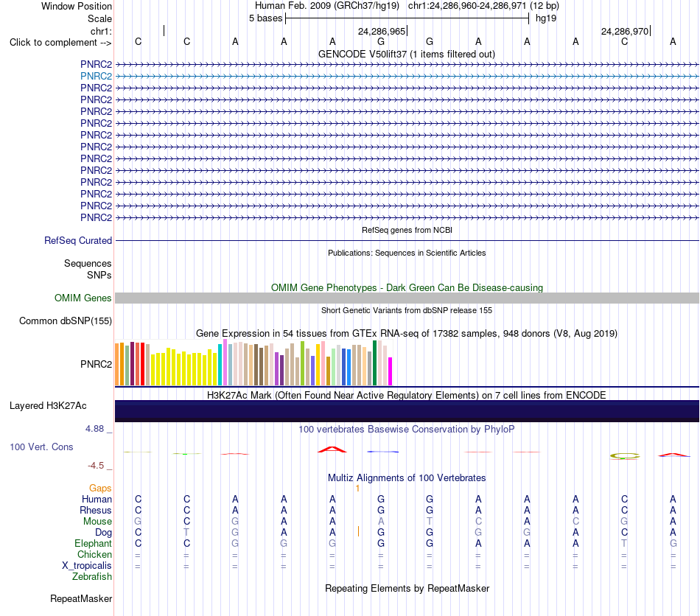The image size is (700, 616).
Task: Click the T base in the Elephant row
Action: [x=624, y=543]
